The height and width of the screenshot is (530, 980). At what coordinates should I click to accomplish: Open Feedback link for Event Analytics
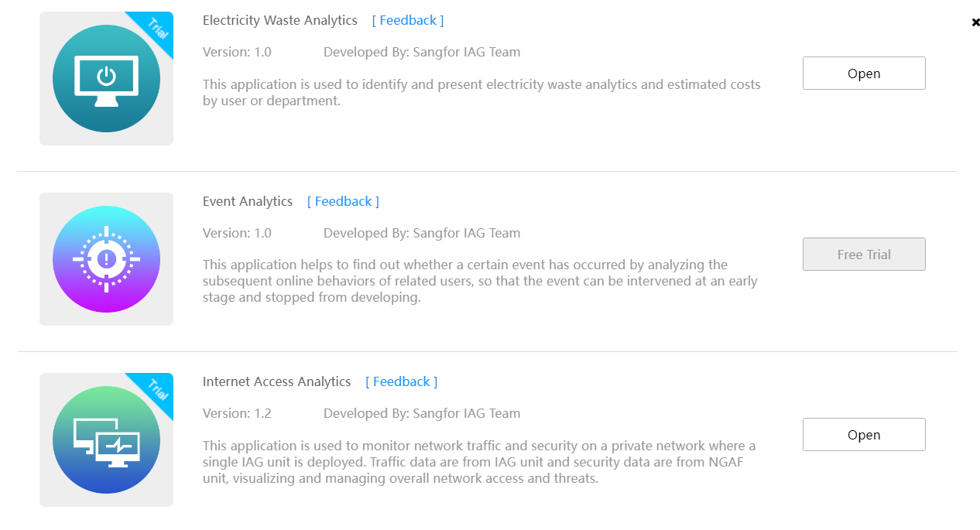pos(343,201)
